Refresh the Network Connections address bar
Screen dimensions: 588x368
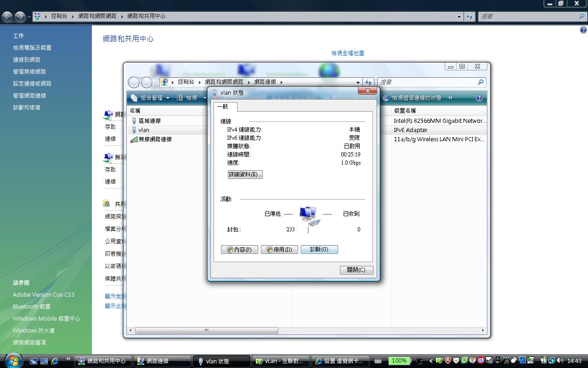(x=368, y=82)
